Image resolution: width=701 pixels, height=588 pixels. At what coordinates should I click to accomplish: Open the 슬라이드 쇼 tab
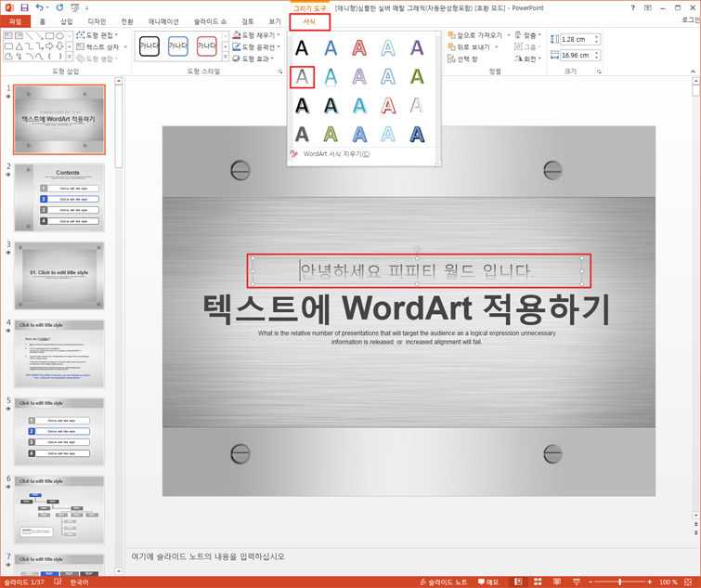point(210,21)
